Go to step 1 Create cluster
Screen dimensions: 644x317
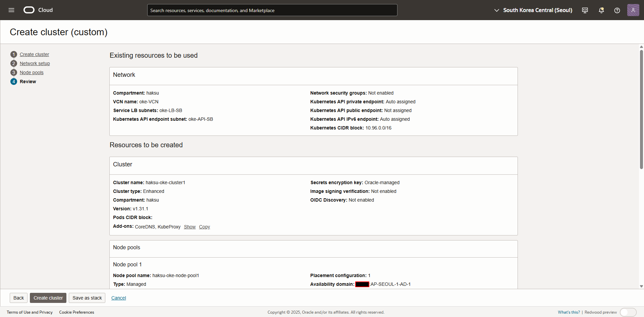click(34, 54)
